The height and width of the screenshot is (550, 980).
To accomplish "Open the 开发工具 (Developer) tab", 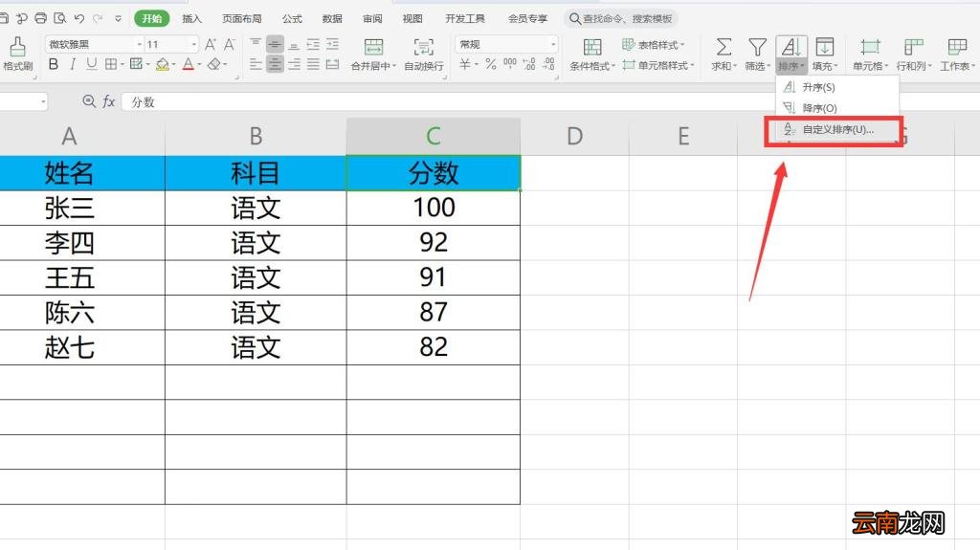I will click(465, 19).
